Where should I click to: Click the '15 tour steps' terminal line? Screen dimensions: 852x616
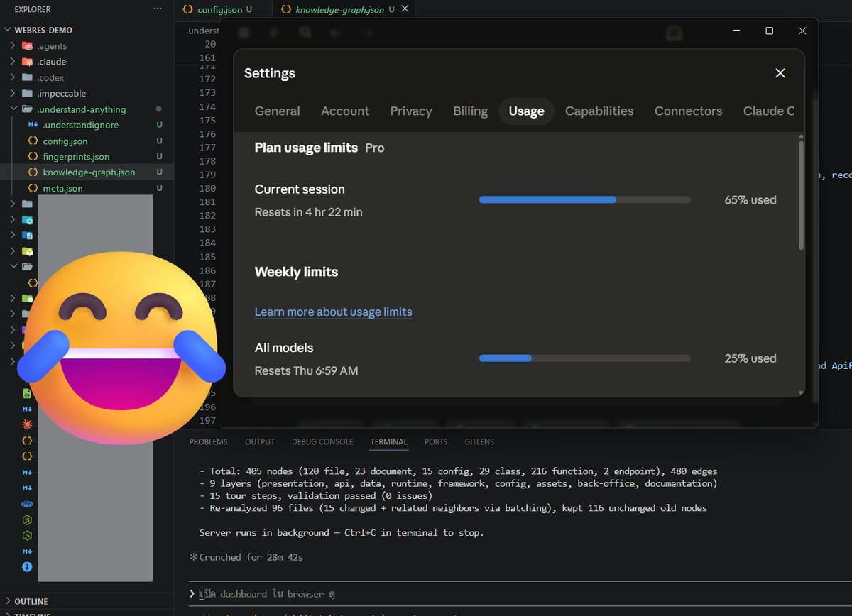point(316,495)
